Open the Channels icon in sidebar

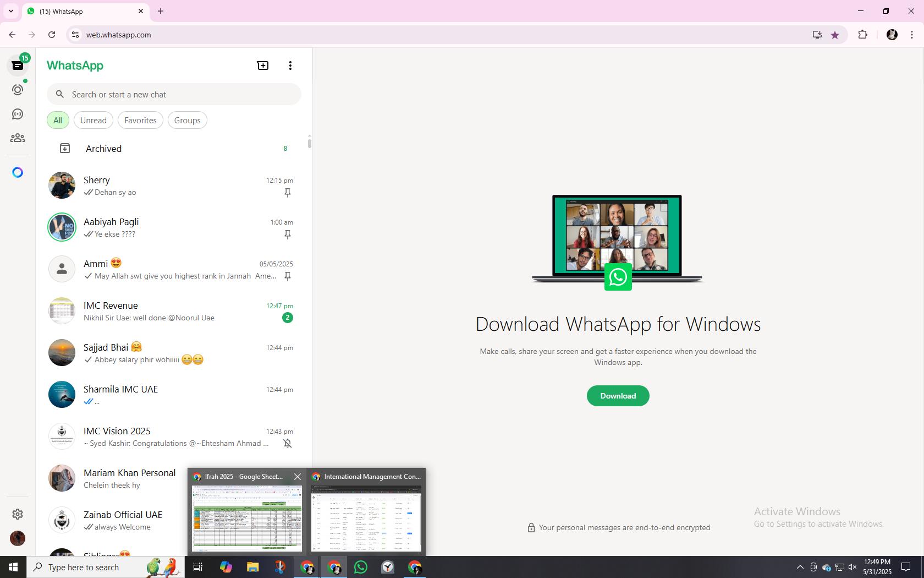pos(18,114)
